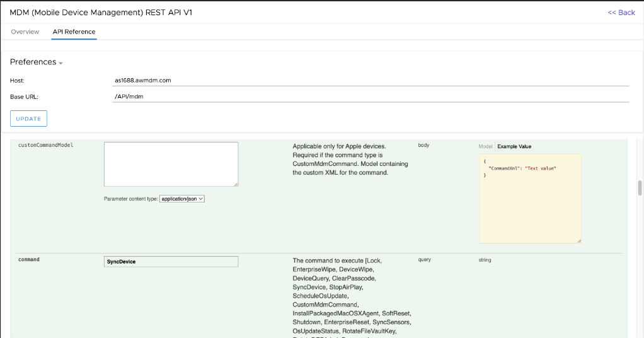Click the command field containing SyncDevice
The width and height of the screenshot is (644, 338).
point(171,262)
